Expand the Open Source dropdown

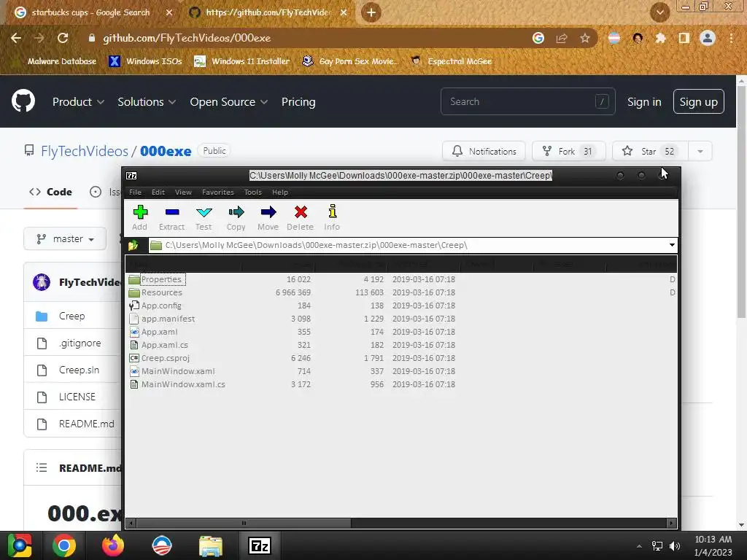click(228, 102)
